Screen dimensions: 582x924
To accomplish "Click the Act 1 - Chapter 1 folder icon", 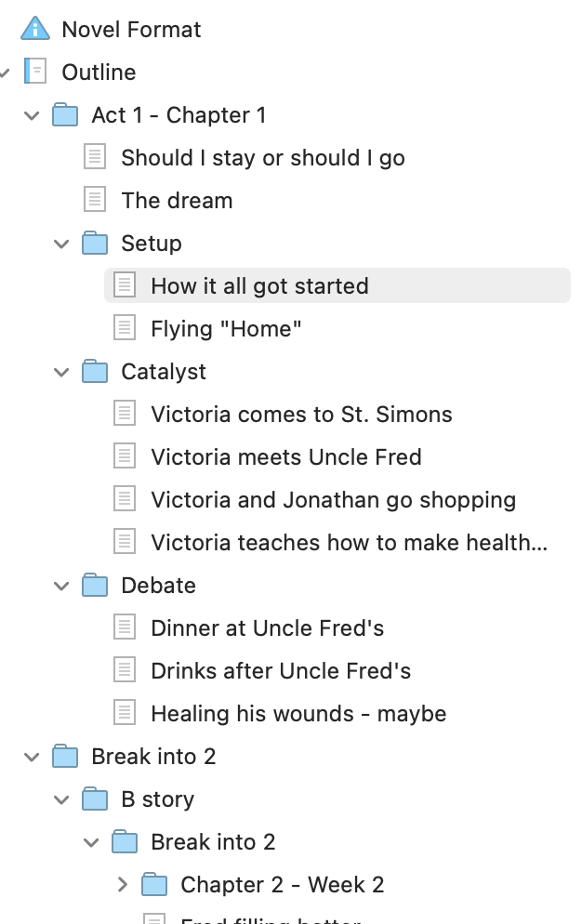I will [65, 115].
